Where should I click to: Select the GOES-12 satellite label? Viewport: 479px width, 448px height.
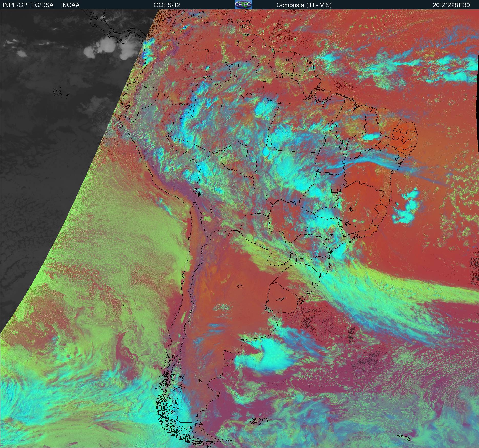click(x=166, y=5)
